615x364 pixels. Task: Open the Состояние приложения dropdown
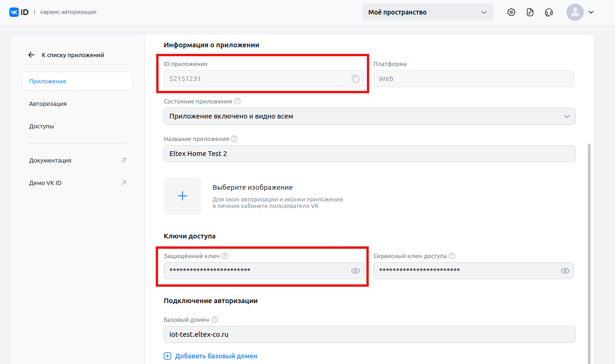point(369,116)
